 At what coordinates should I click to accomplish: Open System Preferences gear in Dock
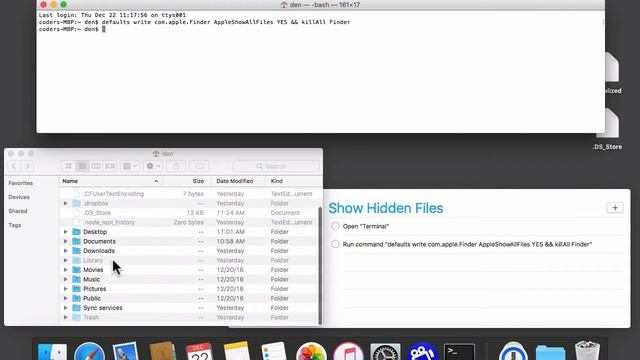pos(385,351)
